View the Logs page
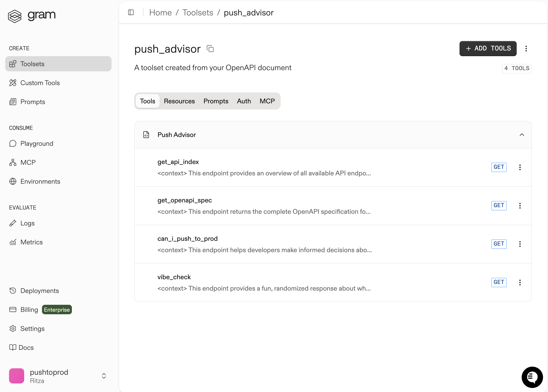This screenshot has height=392, width=548. [x=27, y=223]
